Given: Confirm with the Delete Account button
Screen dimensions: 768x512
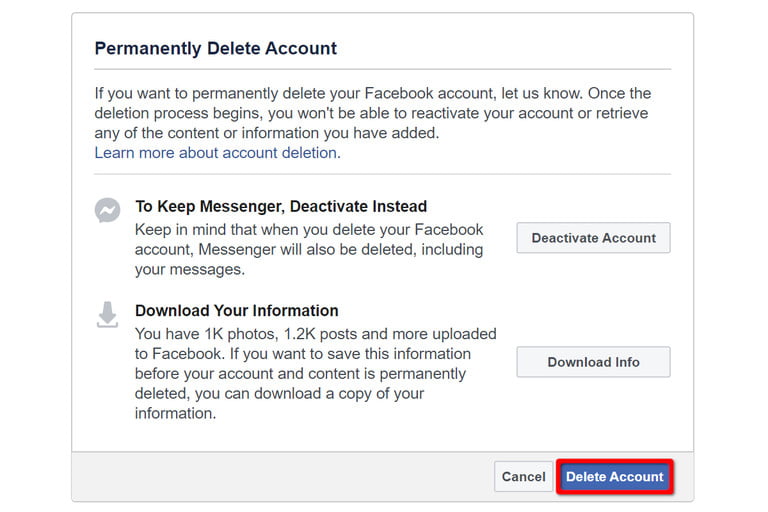Looking at the screenshot, I should coord(614,477).
